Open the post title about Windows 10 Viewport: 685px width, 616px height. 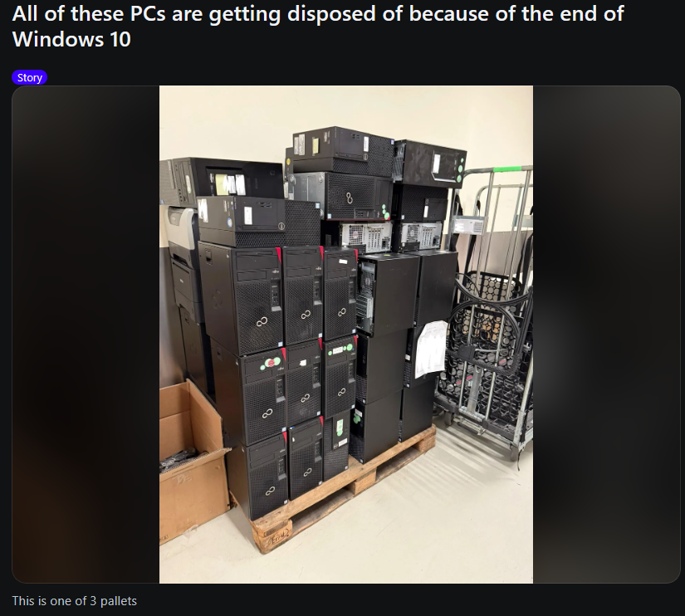[x=318, y=27]
